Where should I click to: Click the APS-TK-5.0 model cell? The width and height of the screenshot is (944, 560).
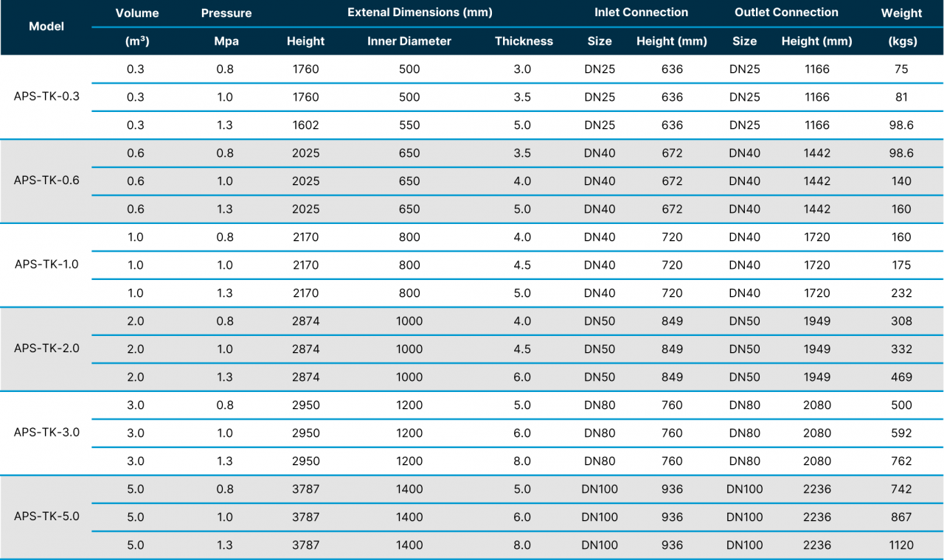point(46,517)
